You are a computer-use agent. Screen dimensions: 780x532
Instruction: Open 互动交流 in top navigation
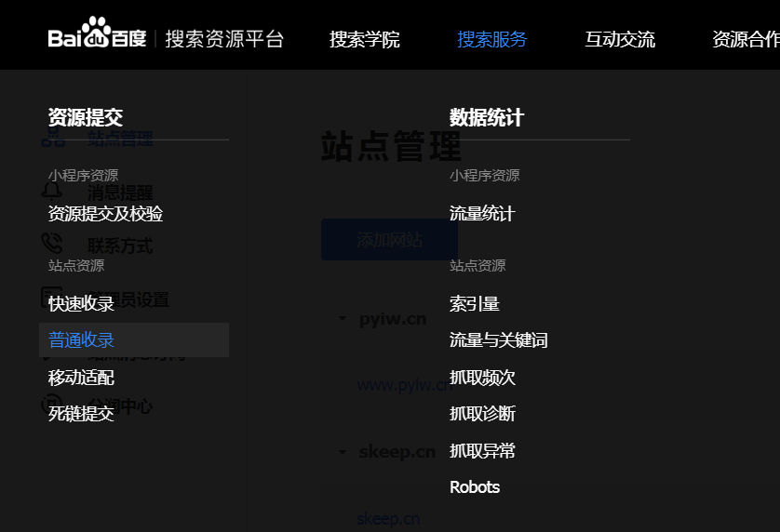pos(620,39)
